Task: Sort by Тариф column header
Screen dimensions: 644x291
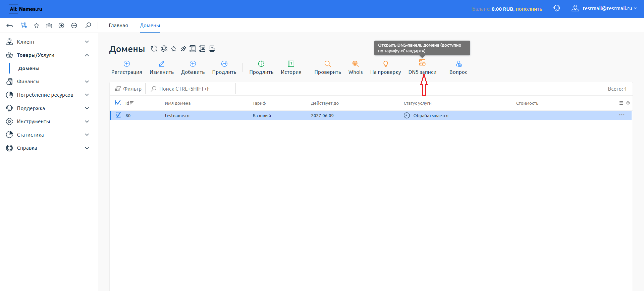Action: pyautogui.click(x=259, y=103)
